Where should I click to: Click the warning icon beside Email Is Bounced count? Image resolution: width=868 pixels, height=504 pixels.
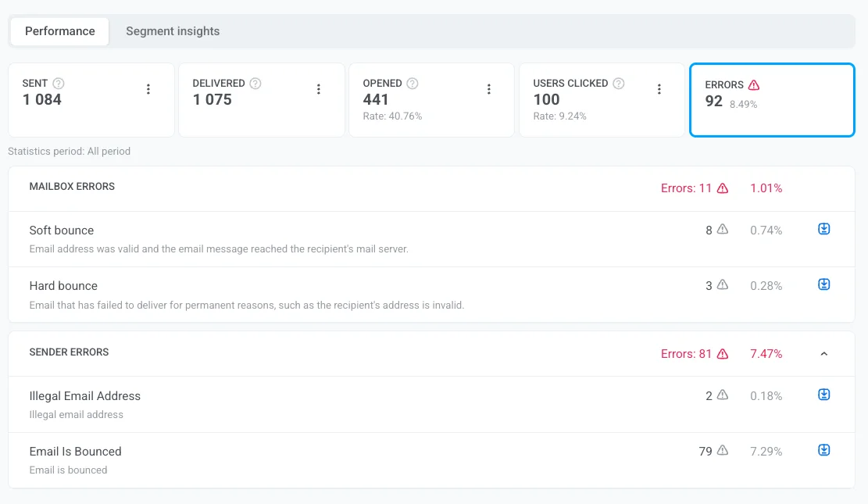(x=723, y=450)
